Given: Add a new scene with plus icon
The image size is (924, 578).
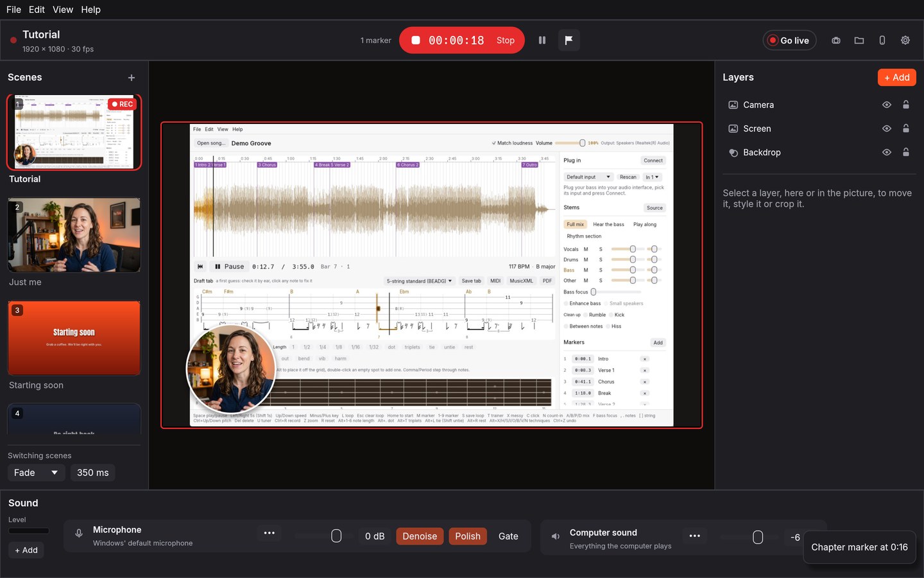Looking at the screenshot, I should point(132,78).
